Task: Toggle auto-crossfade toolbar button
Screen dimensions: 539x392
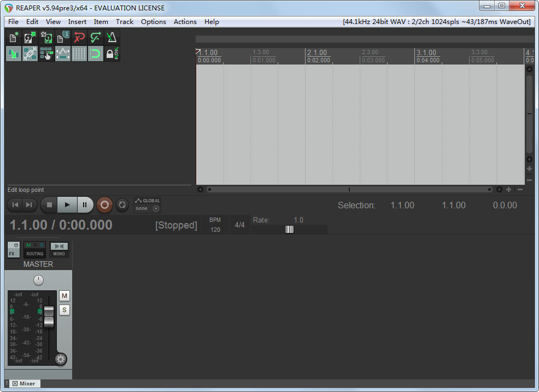Action: [x=14, y=54]
